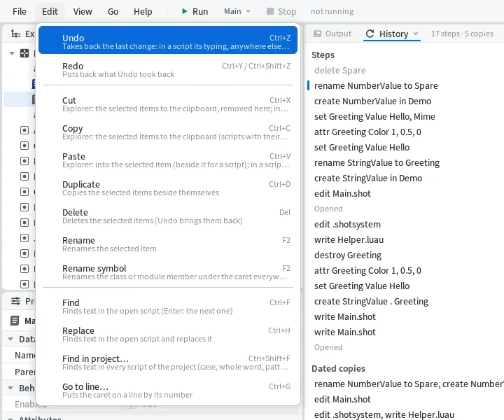Choose Copy from the Edit menu

point(168,132)
